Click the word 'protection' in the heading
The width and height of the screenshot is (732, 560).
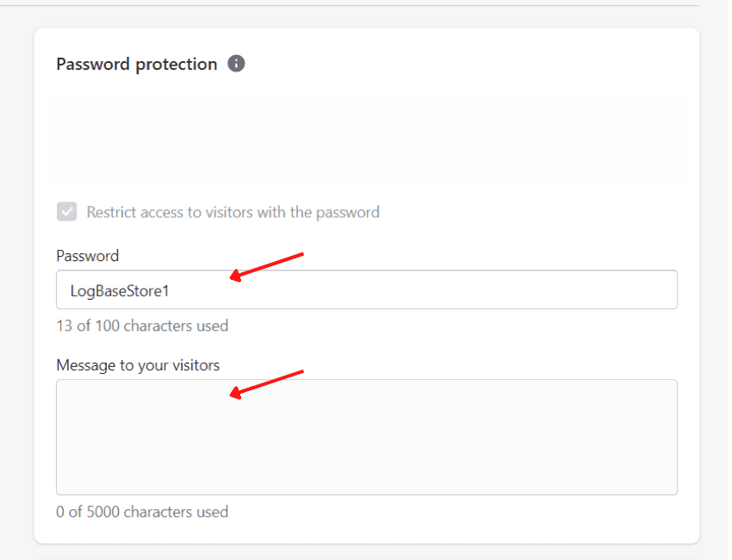tap(177, 64)
